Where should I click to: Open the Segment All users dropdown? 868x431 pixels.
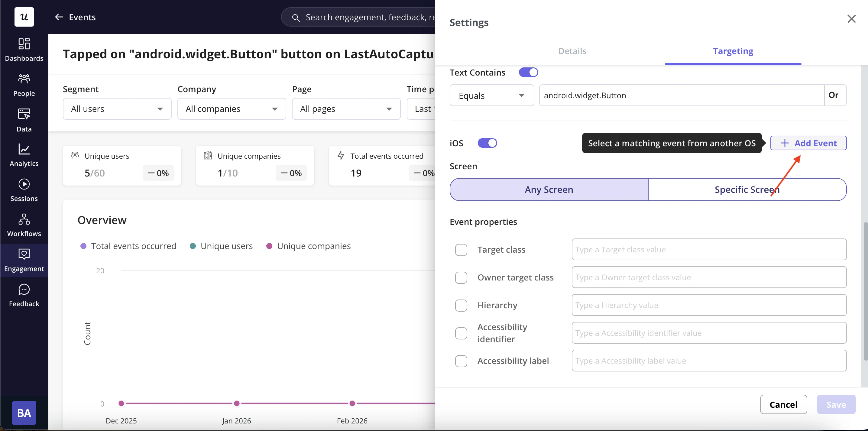point(117,109)
